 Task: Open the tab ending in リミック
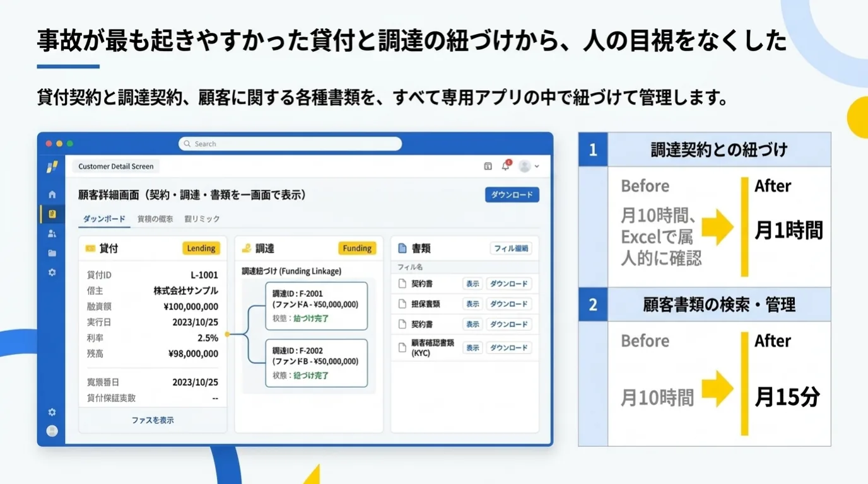click(x=202, y=219)
